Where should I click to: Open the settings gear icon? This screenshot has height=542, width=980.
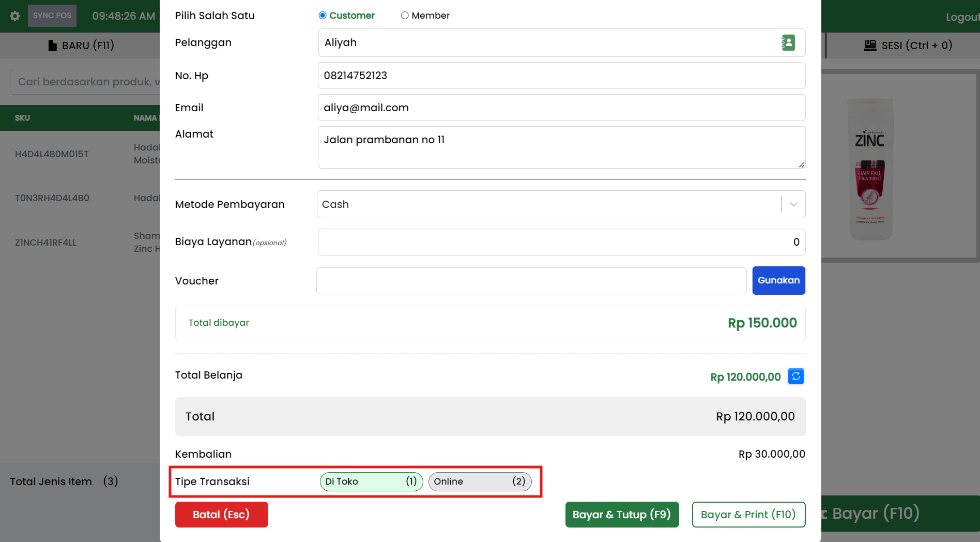point(15,16)
